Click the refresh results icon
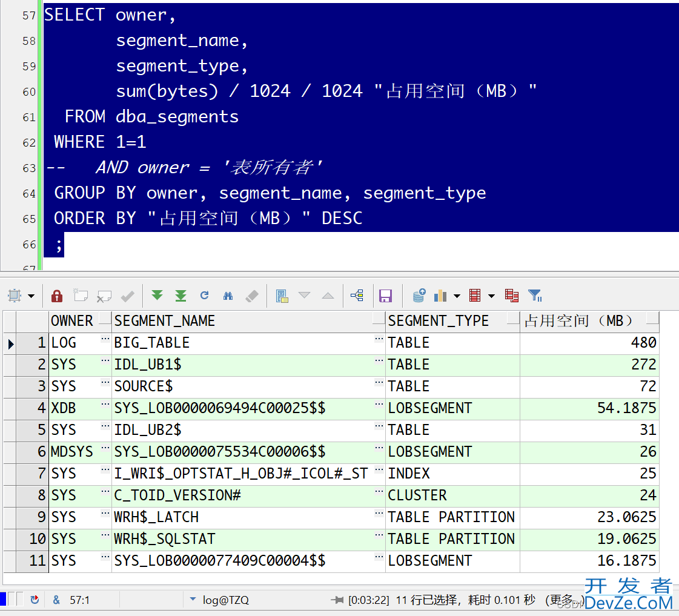Viewport: 679px width, 616px height. [204, 295]
